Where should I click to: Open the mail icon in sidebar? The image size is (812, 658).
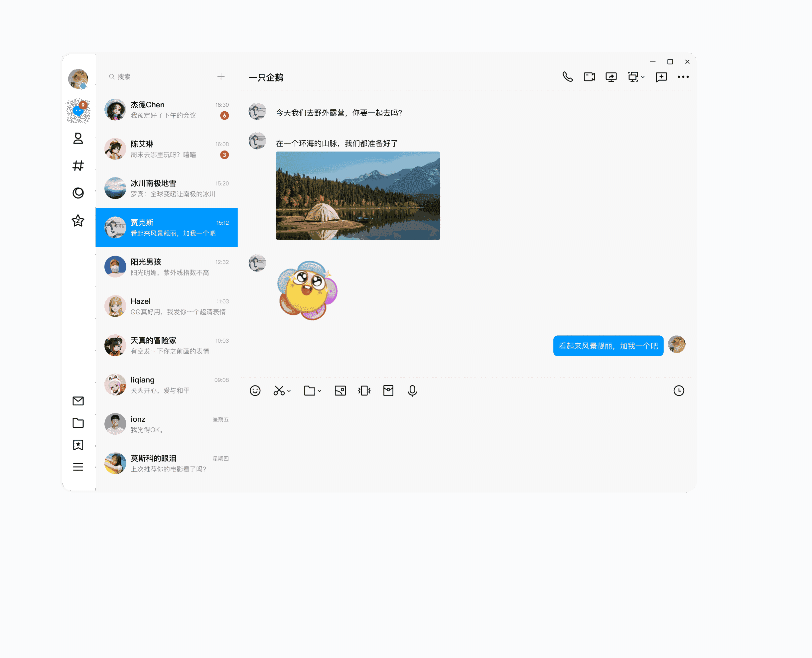pos(78,401)
